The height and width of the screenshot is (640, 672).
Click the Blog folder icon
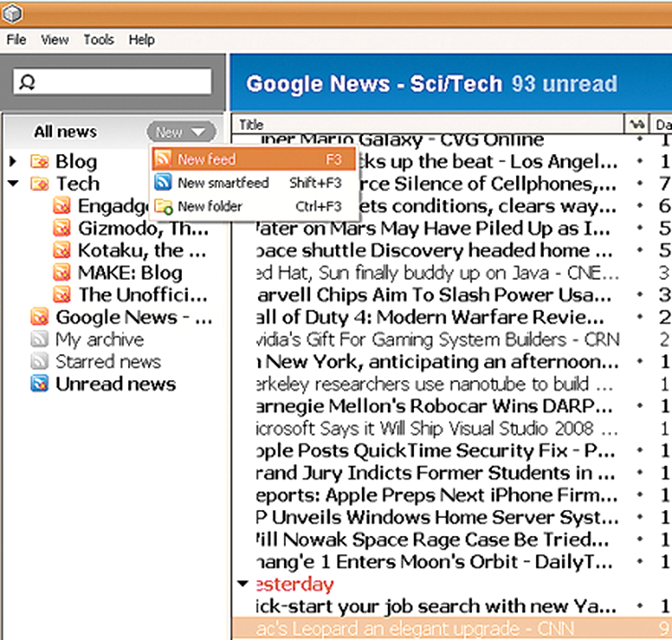39,161
